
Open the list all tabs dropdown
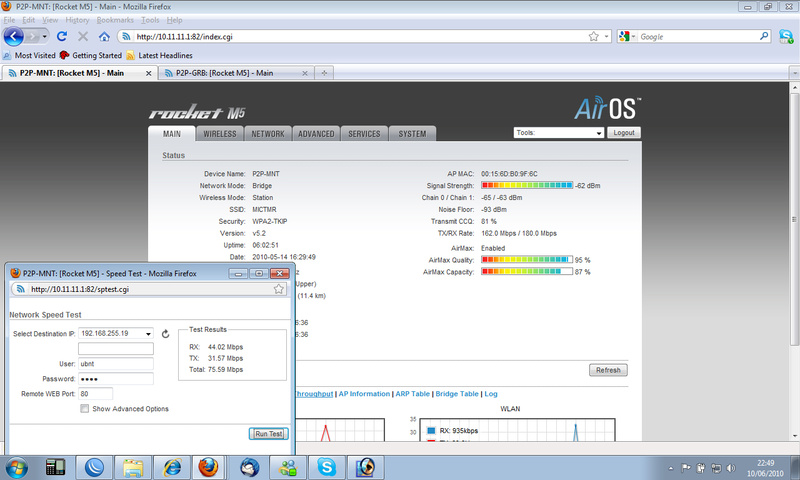point(794,73)
